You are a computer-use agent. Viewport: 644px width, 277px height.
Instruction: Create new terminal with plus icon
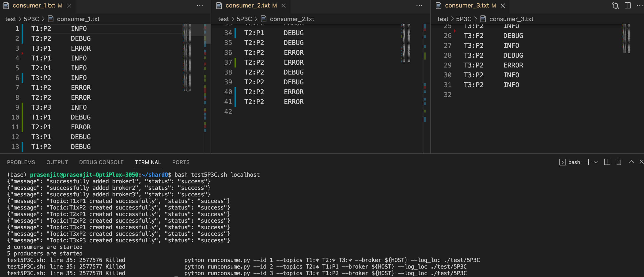point(588,162)
